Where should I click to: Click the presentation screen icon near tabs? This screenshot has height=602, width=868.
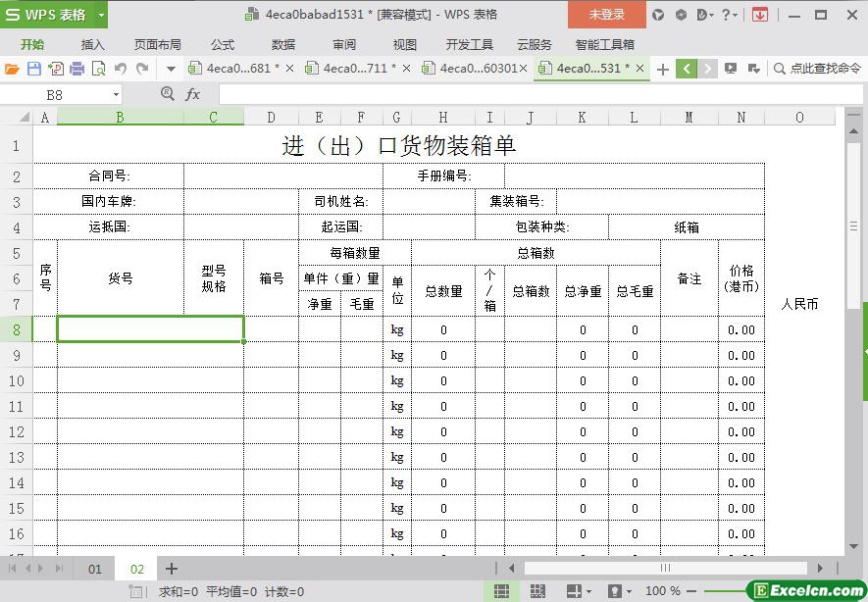tap(731, 69)
